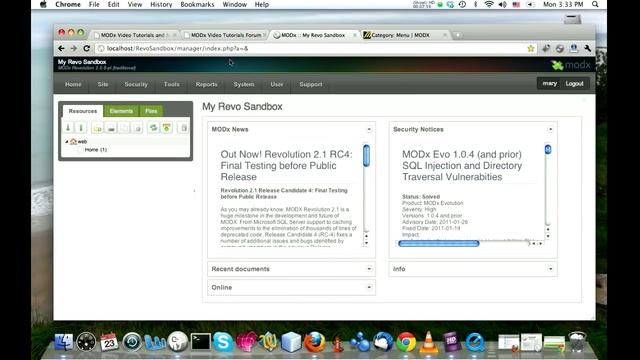Click the Time Machine icon in menu bar

462,4
